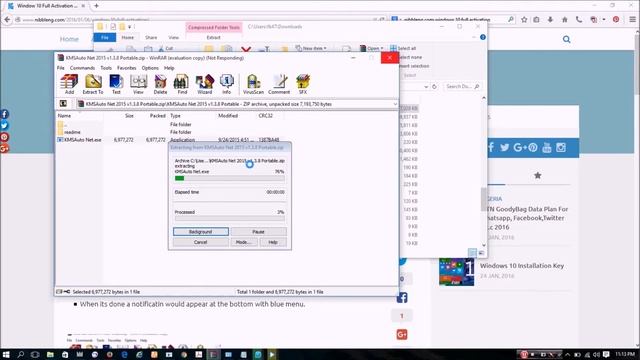The height and width of the screenshot is (360, 640).
Task: Click the Delete icon in WinRAR toolbar
Action: [160, 84]
